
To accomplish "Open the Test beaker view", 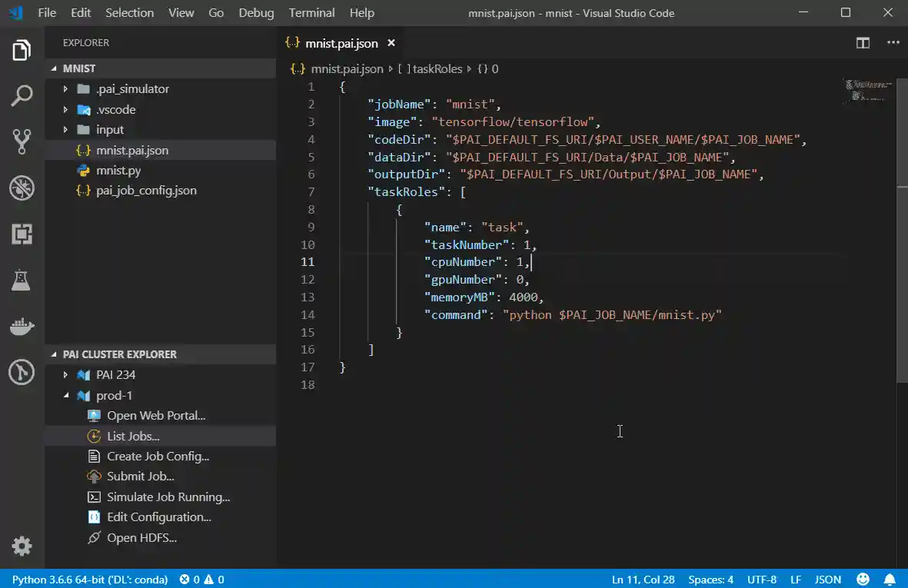I will [x=22, y=281].
